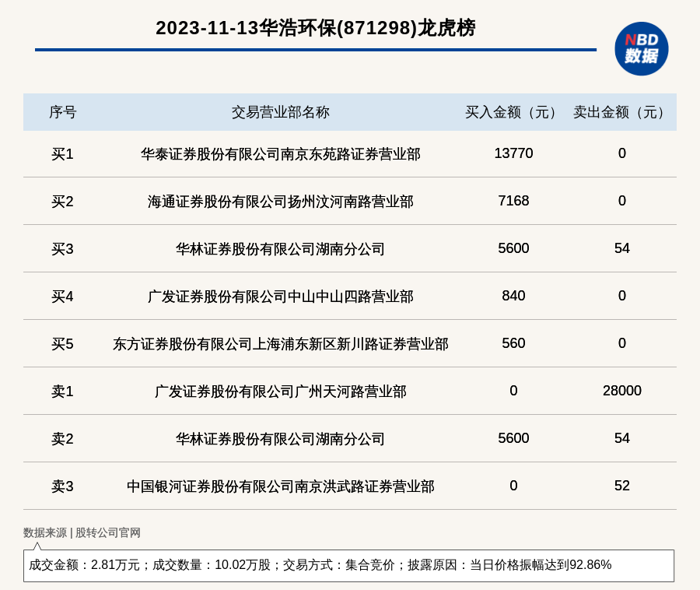Screen dimensions: 700x590
Task: Select the 买1 row label
Action: (x=62, y=154)
